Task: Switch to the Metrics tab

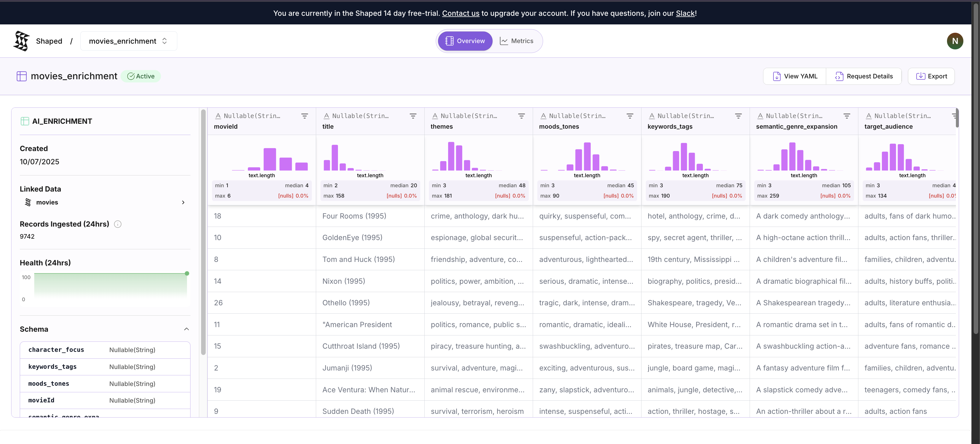Action: tap(516, 41)
